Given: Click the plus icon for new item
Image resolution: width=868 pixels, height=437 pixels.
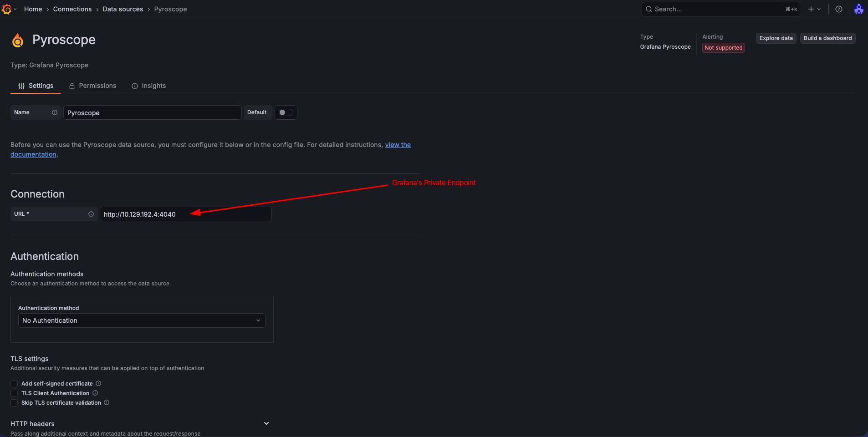Looking at the screenshot, I should 811,9.
